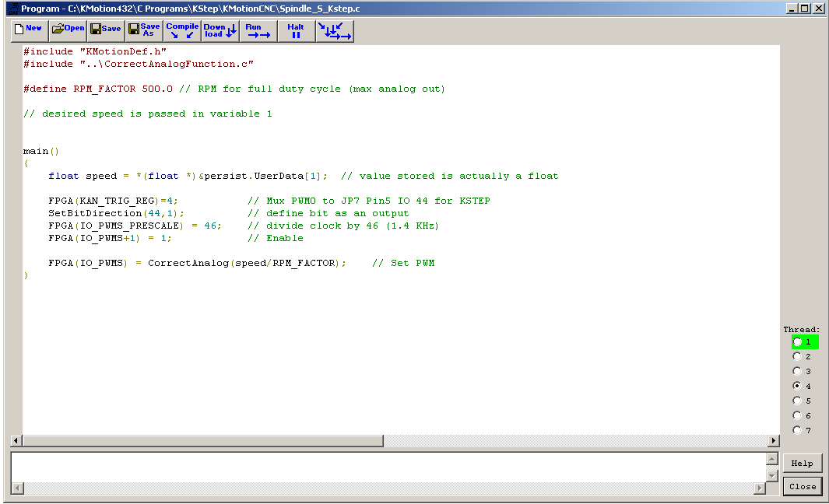Click the FPGA(KAN_TRIG_REG)=4 statement

[113, 201]
